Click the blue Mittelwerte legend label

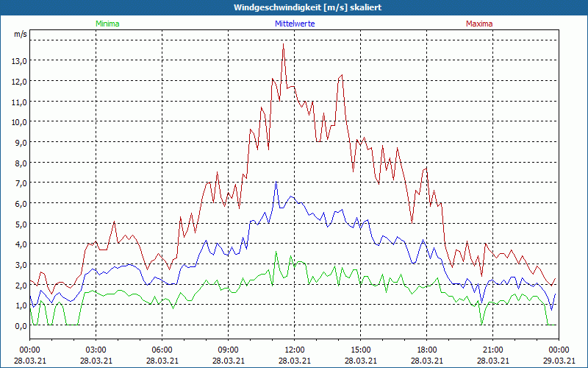pos(295,24)
